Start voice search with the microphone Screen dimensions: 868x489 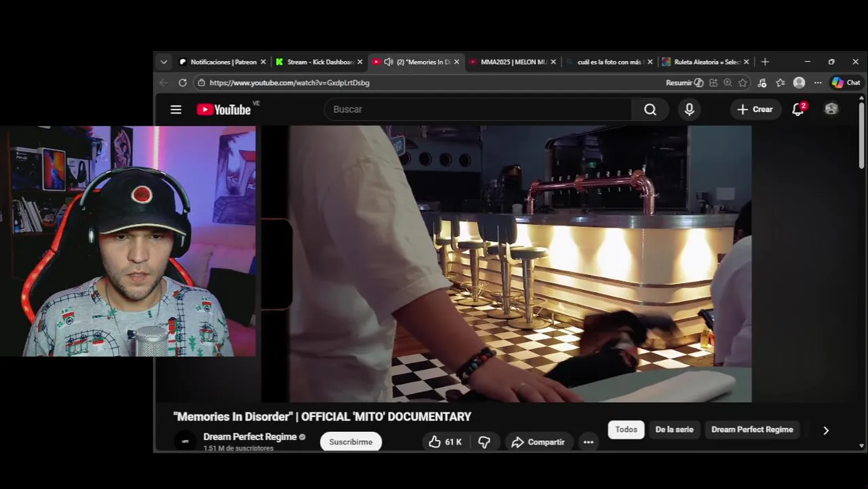[689, 109]
